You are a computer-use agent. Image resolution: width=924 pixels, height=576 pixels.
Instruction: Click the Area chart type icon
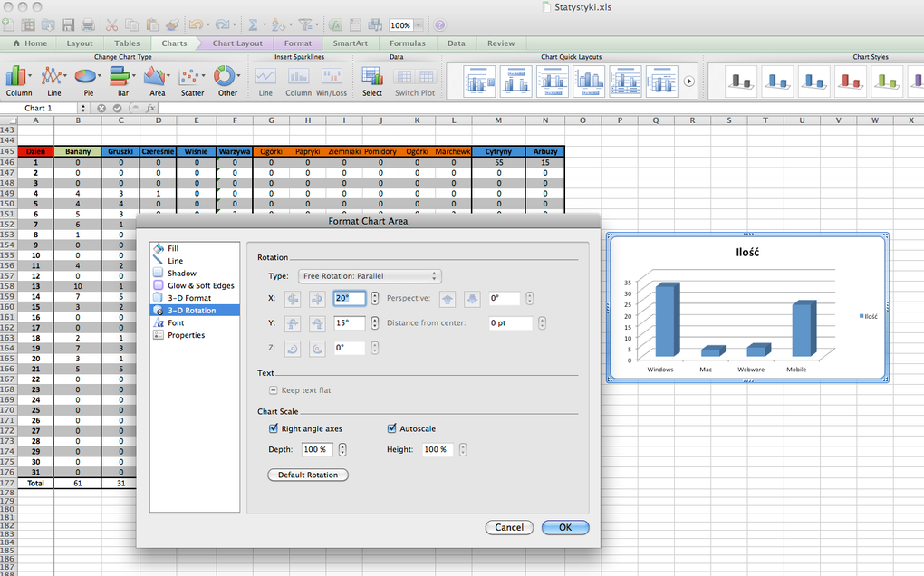[x=157, y=79]
